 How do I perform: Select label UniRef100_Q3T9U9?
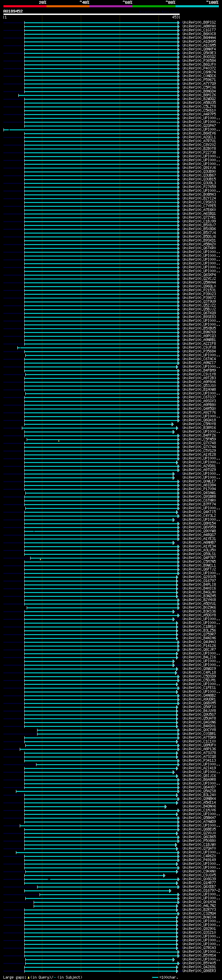pos(199,302)
